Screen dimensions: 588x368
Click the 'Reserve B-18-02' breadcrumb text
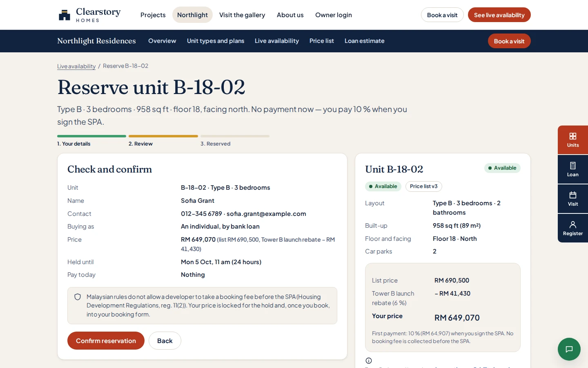(125, 66)
